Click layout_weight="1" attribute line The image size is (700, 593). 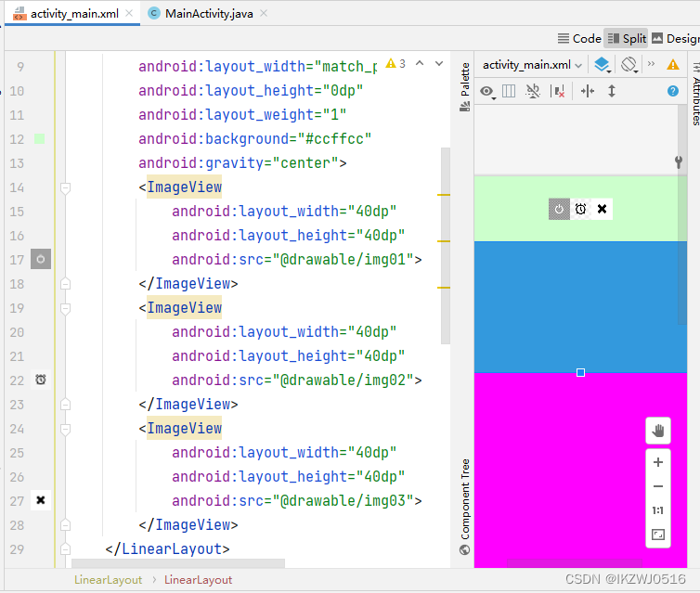tap(242, 115)
